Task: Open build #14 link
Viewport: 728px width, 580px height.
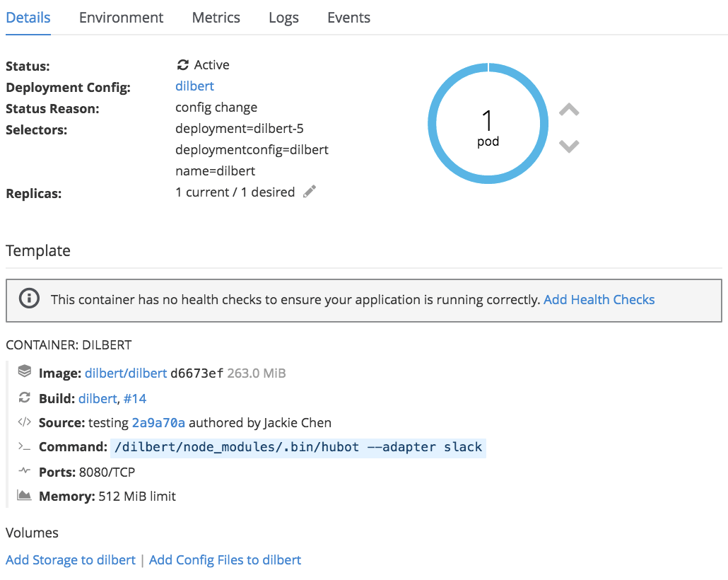Action: 135,399
